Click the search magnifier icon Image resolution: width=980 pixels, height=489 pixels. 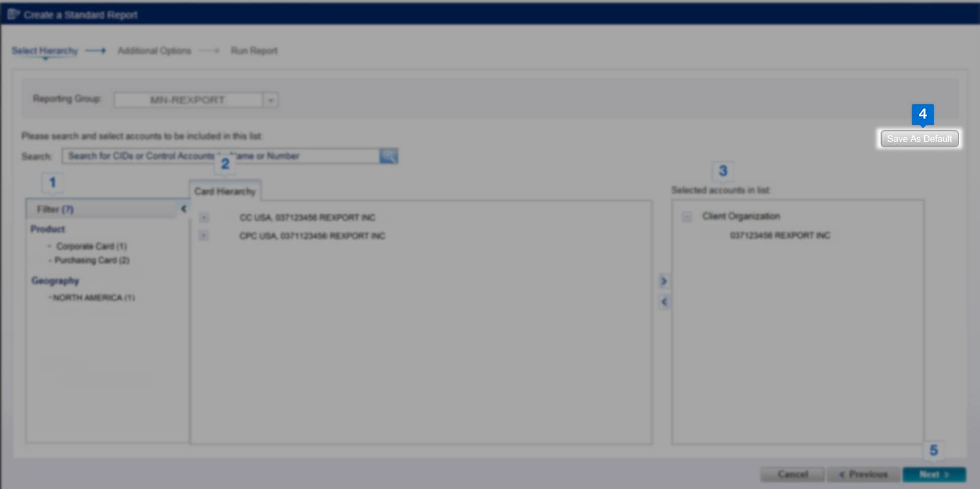pos(388,156)
